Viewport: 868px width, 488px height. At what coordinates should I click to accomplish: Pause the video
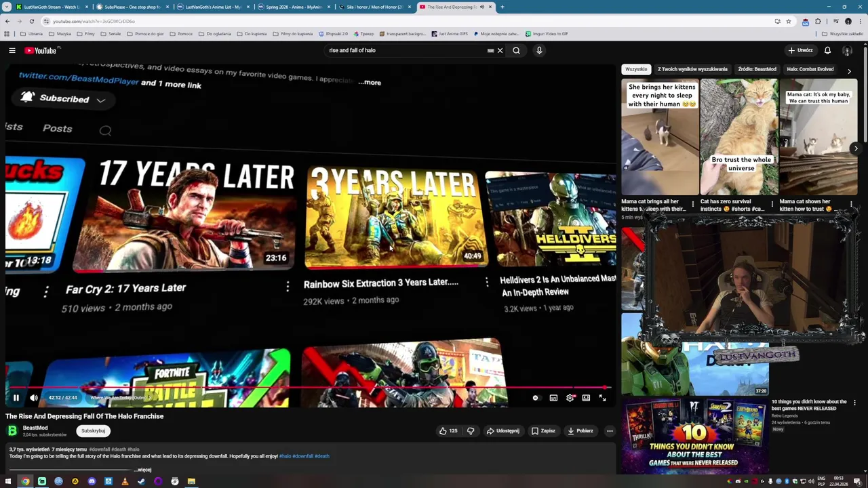pos(16,398)
